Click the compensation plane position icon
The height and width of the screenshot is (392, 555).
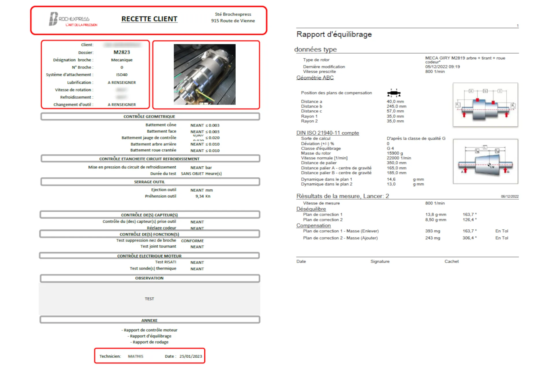click(393, 93)
